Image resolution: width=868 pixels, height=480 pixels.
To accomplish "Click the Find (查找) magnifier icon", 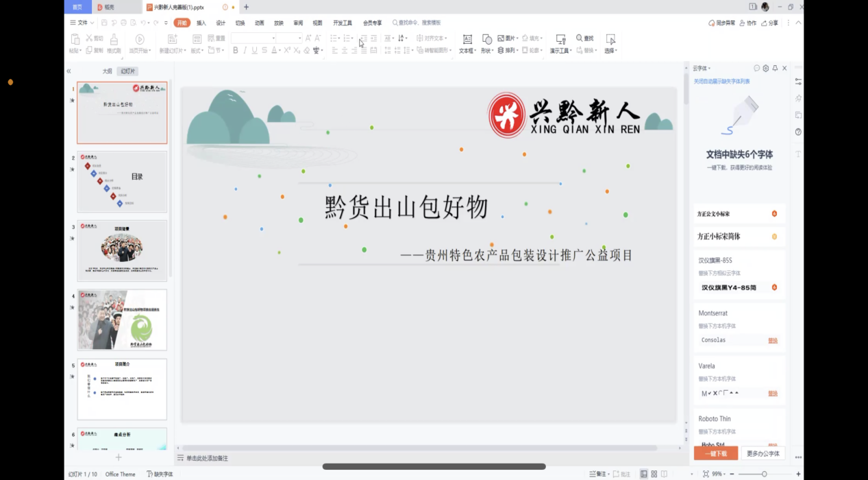I will 580,38.
